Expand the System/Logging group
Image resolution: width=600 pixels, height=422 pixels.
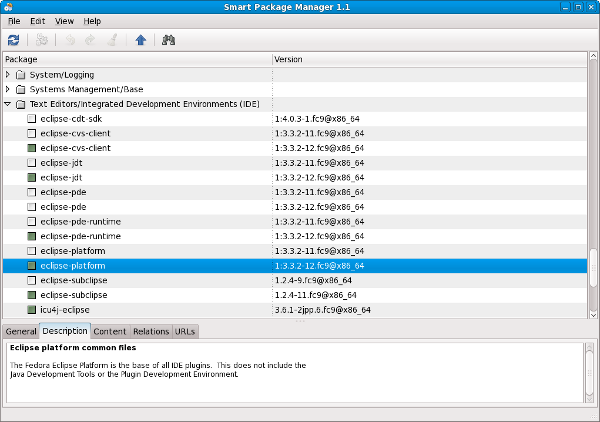[x=8, y=74]
